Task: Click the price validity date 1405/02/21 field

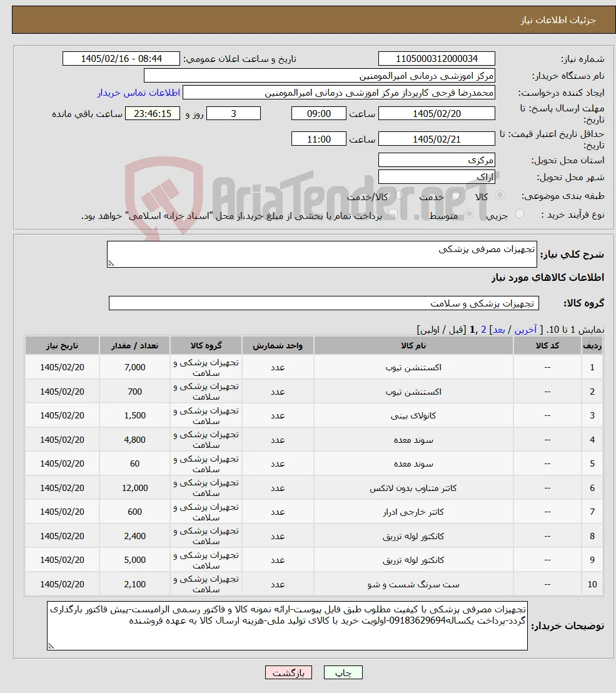Action: click(437, 139)
